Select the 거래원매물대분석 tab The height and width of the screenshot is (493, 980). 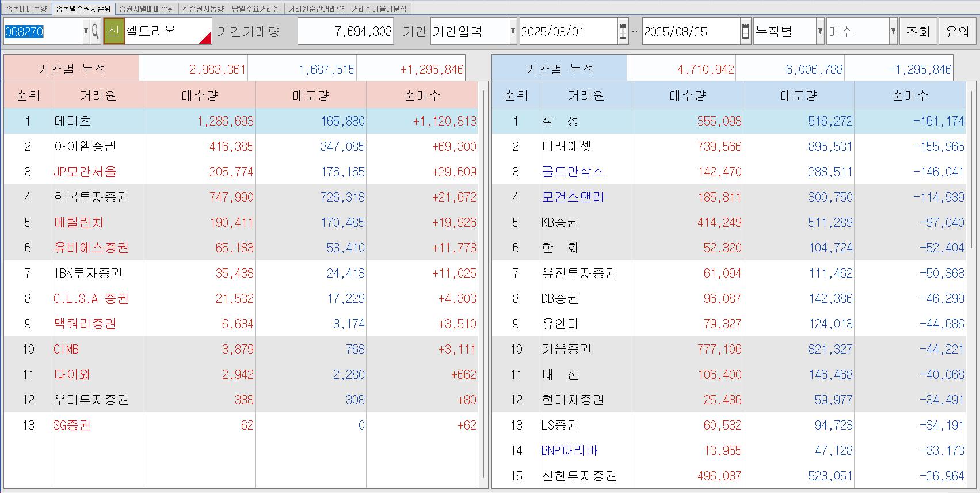coord(379,9)
